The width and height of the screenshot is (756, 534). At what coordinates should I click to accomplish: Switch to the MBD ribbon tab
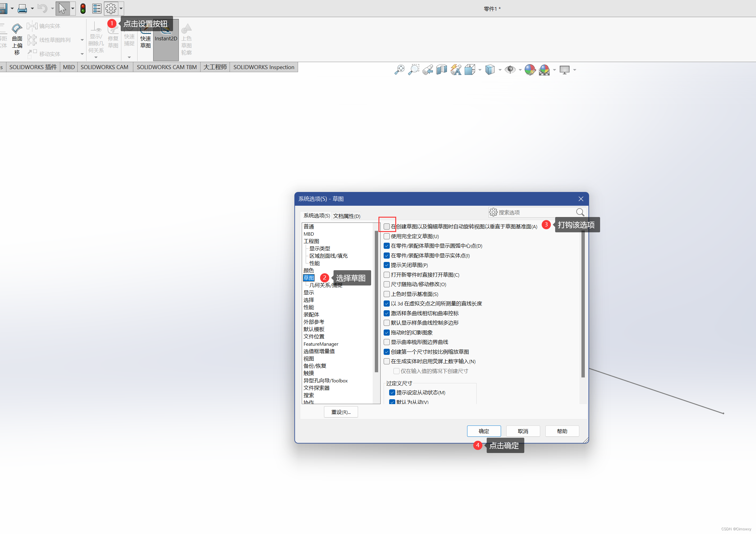point(69,67)
